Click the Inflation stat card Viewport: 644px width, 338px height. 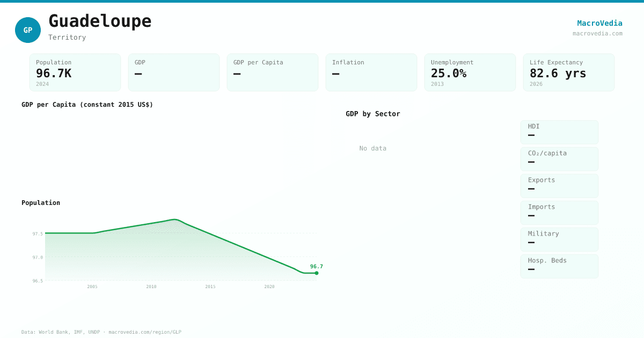tap(371, 72)
